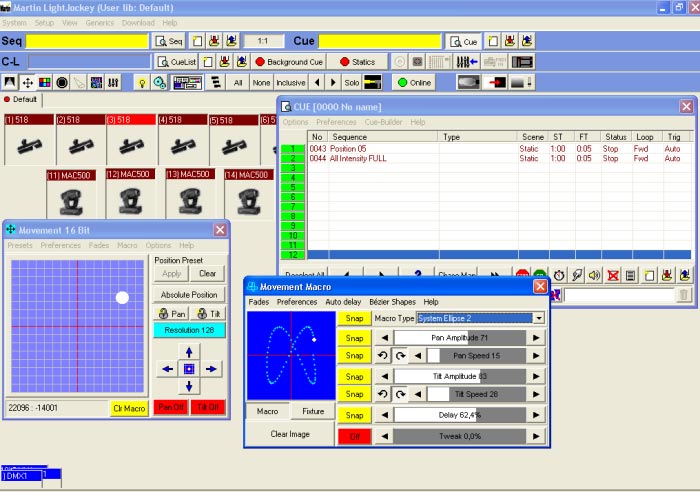Click the New Cue icon in Cue toolbar
This screenshot has width=700, height=492.
493,41
